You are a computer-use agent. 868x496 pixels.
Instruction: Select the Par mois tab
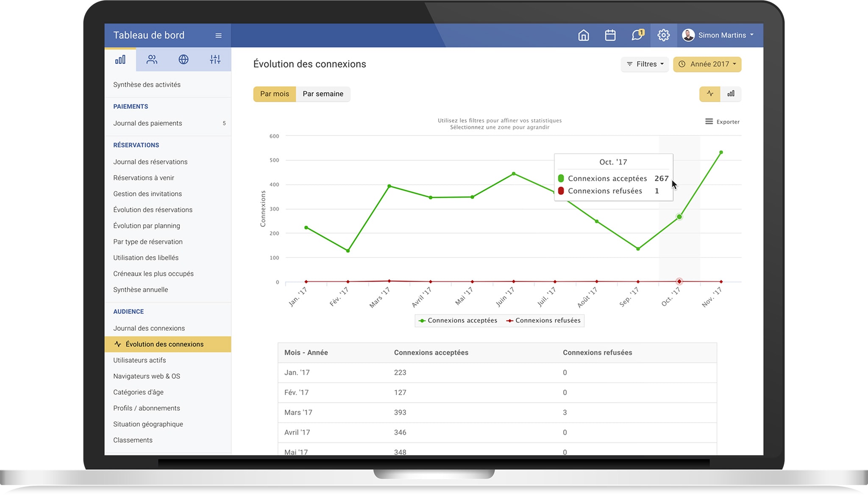[274, 94]
